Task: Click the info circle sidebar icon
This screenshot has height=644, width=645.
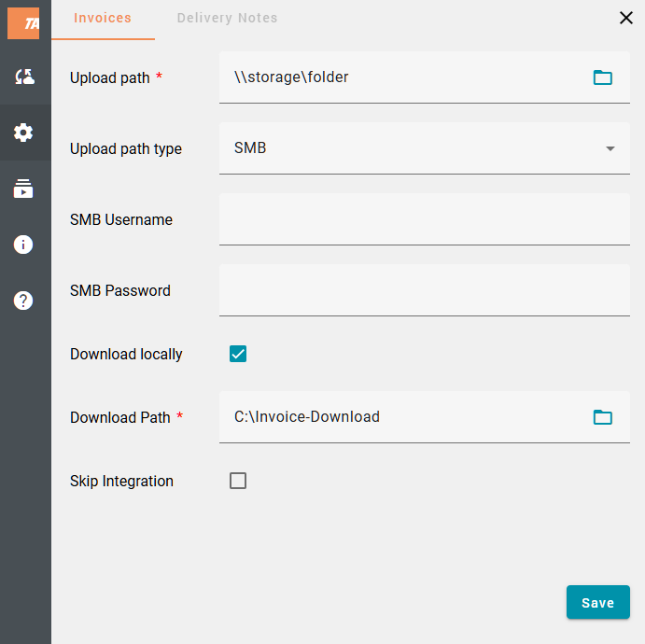Action: click(x=23, y=245)
